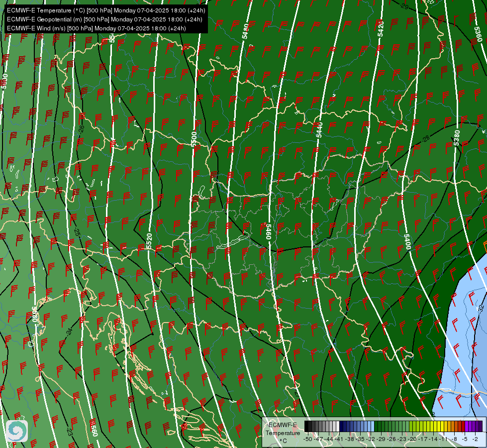The height and width of the screenshot is (448, 487).
Task: Click the -44 tick label in the legend
Action: (x=329, y=439)
